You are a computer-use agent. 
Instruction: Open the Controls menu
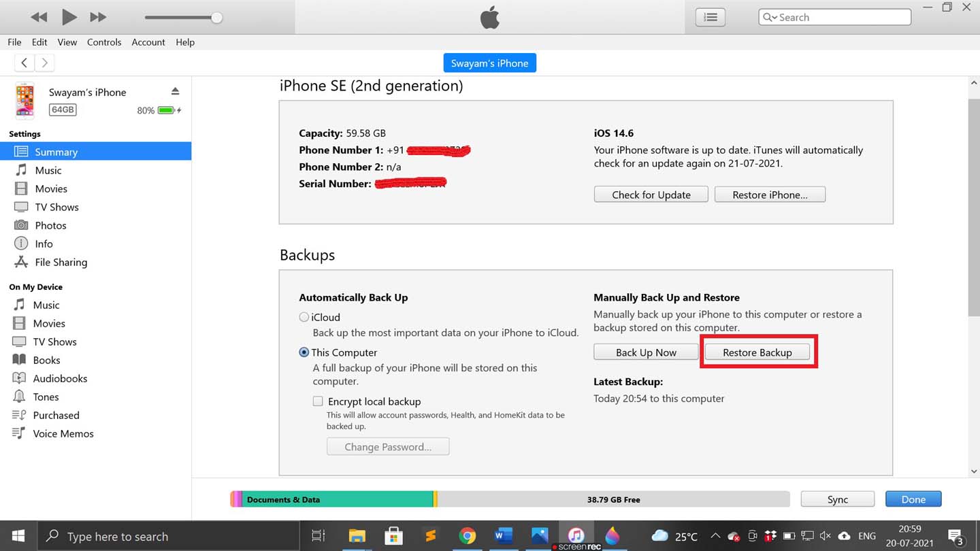(x=104, y=42)
